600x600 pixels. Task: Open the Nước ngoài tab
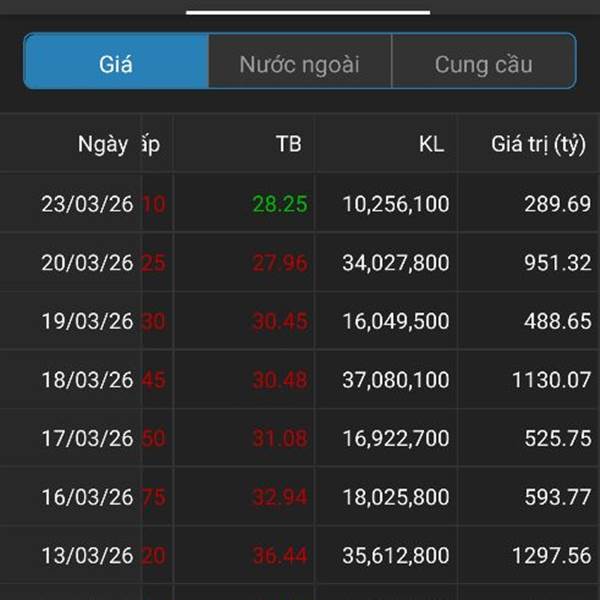pos(299,65)
